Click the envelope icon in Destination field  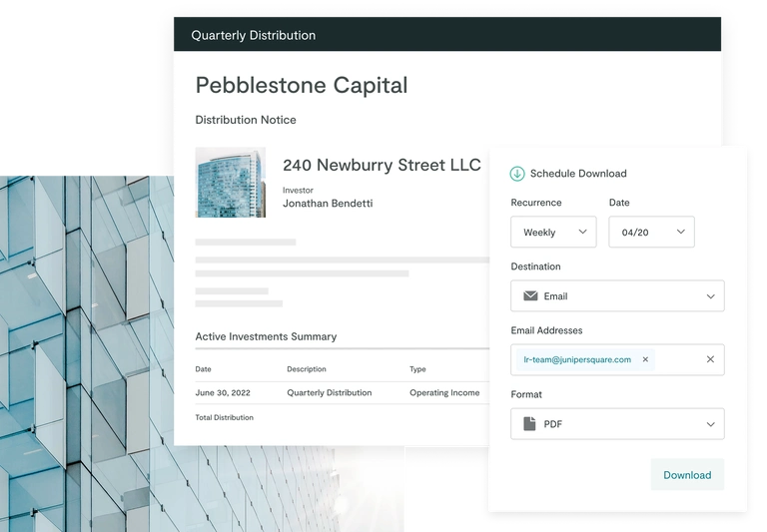[x=529, y=296]
